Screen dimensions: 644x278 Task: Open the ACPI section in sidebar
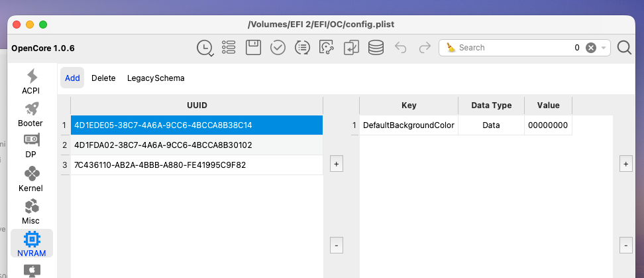point(31,81)
